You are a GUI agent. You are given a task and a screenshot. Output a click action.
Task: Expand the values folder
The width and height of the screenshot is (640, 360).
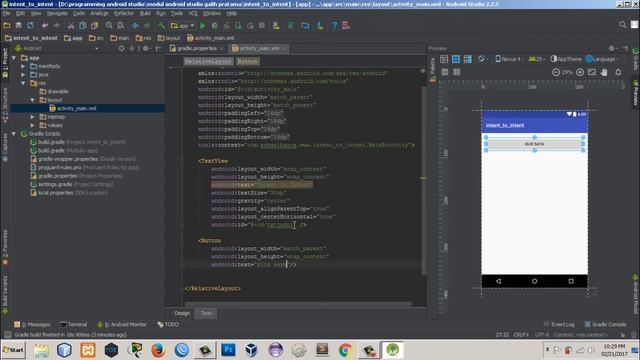pyautogui.click(x=33, y=125)
